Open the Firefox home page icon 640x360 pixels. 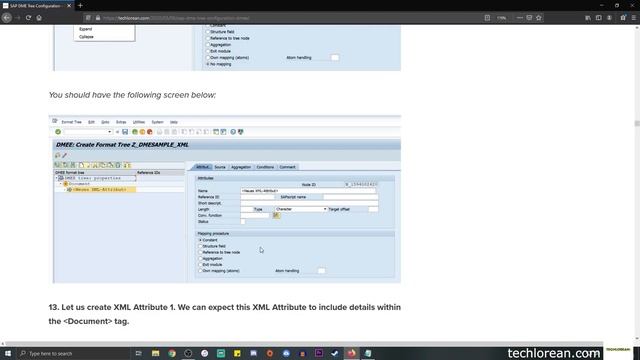(x=39, y=18)
